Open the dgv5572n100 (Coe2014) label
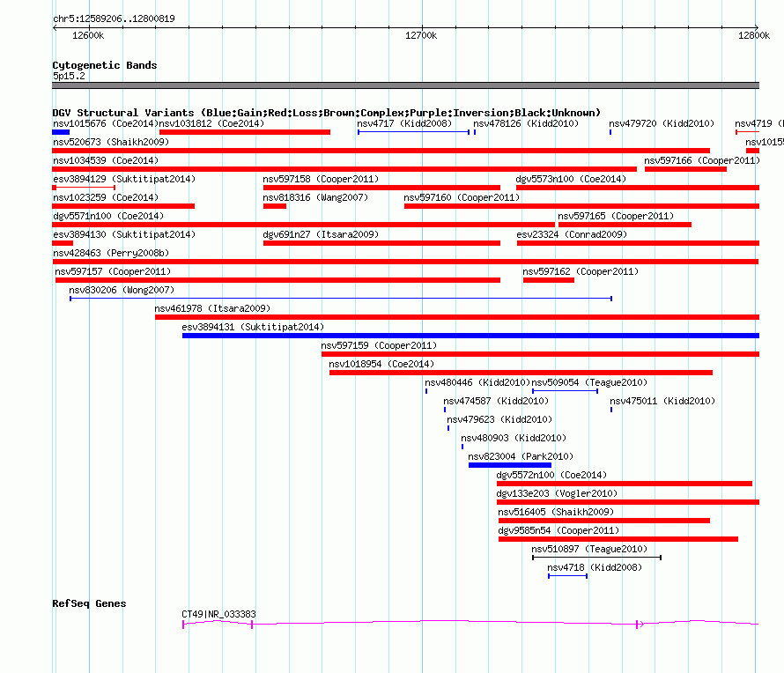 tap(551, 475)
